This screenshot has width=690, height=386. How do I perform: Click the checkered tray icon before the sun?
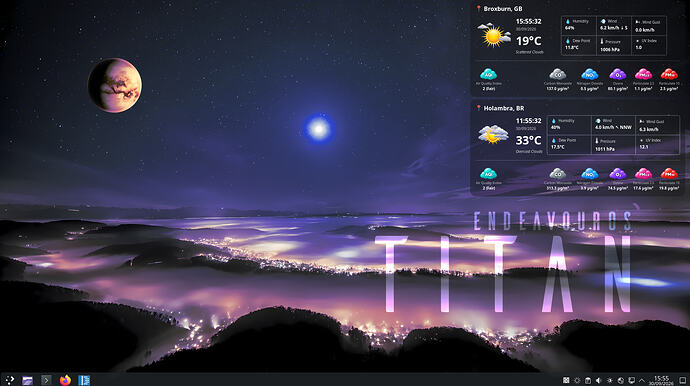(x=566, y=380)
